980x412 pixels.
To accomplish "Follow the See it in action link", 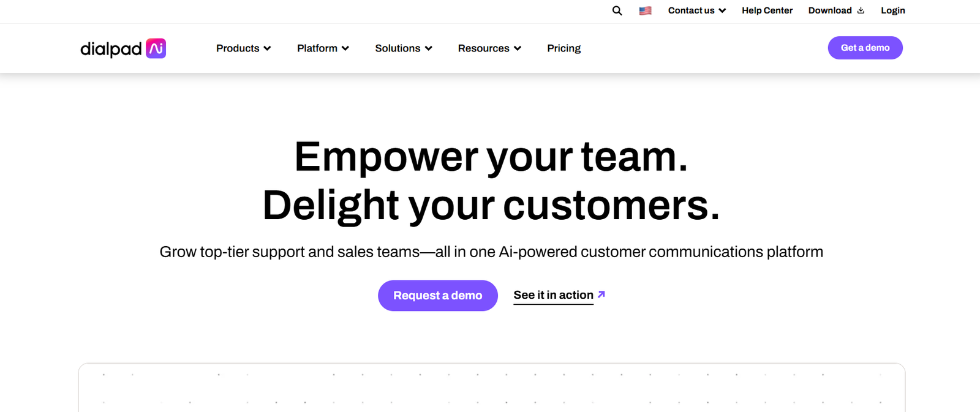I will tap(553, 295).
